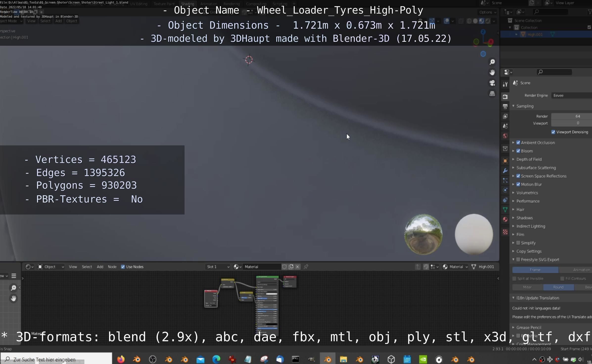Viewport: 592px width, 364px height.
Task: Click the viewport zoom magnifier icon
Action: [x=492, y=62]
